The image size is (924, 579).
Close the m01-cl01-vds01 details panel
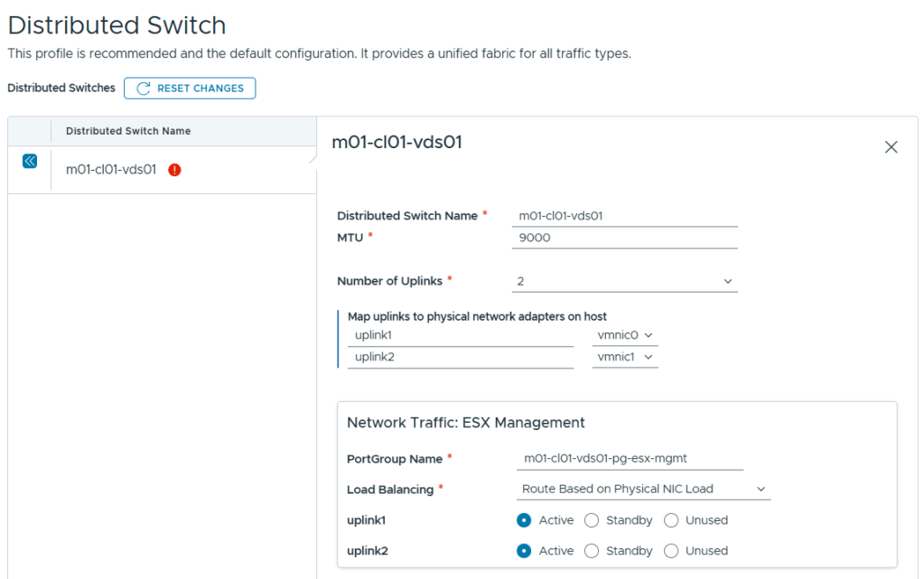click(891, 147)
